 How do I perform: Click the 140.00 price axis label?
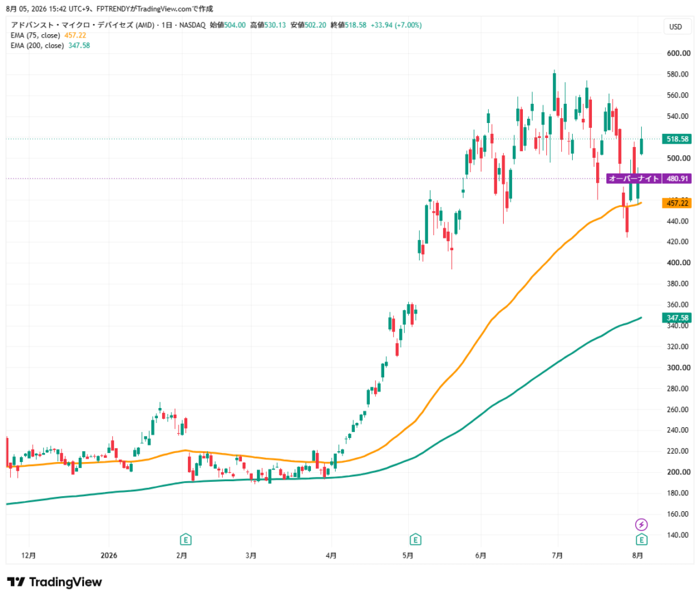[678, 535]
